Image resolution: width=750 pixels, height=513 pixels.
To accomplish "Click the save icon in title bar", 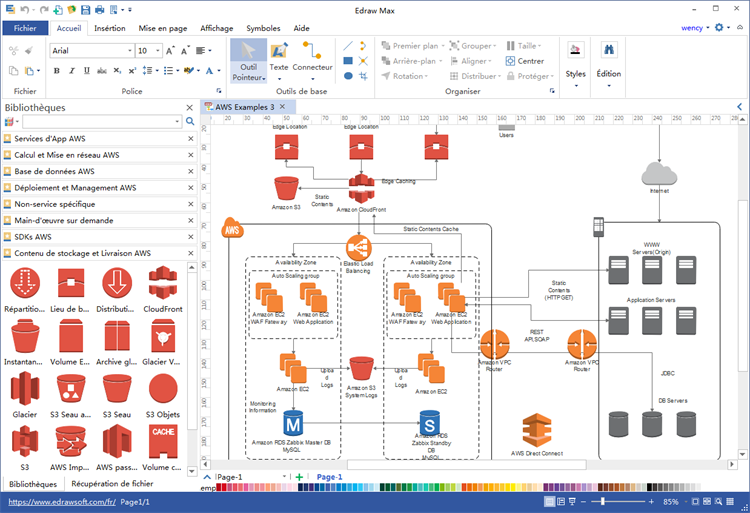I will click(85, 10).
